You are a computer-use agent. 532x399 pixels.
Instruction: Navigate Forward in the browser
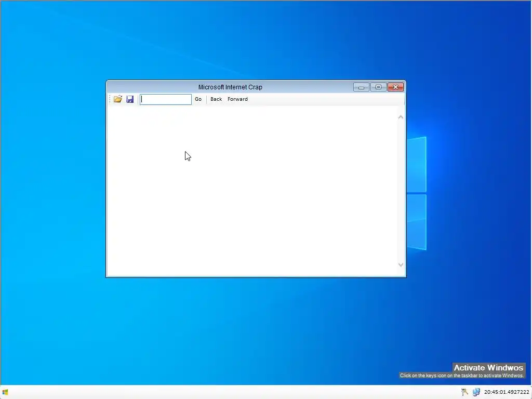[x=237, y=99]
